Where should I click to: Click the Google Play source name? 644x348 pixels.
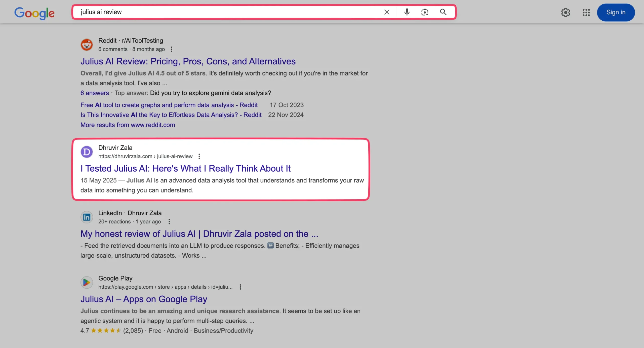point(115,278)
